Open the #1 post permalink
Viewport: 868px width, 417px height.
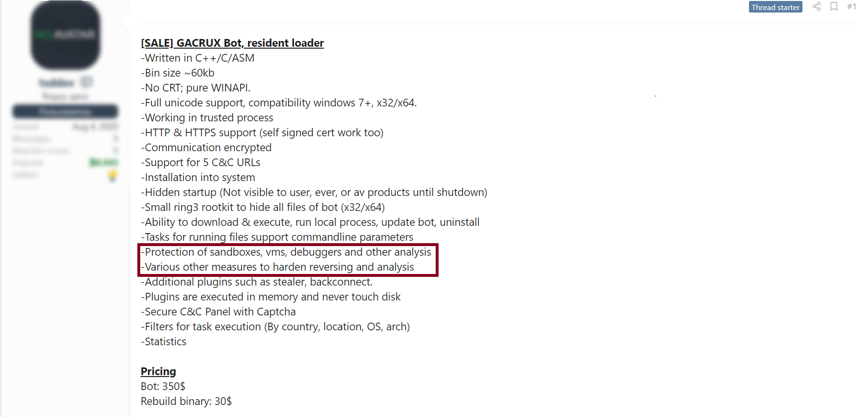pos(852,7)
